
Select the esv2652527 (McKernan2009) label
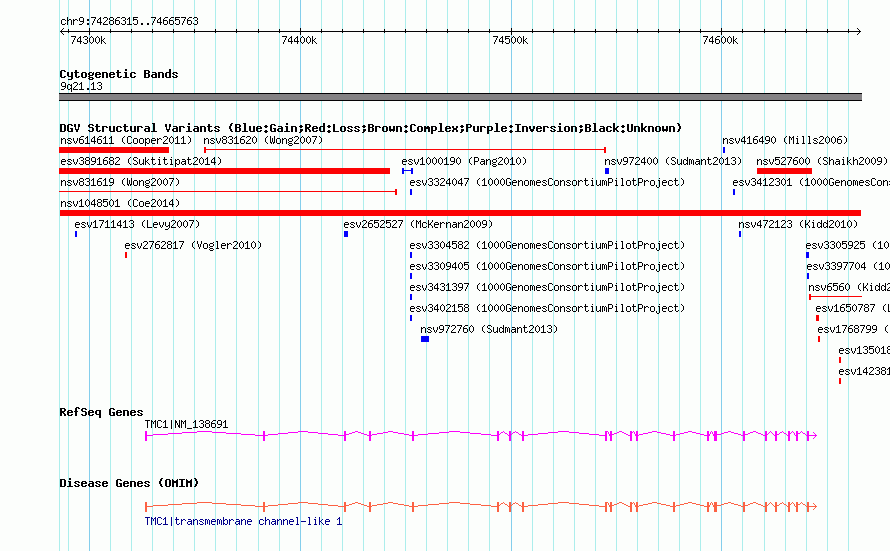(418, 224)
